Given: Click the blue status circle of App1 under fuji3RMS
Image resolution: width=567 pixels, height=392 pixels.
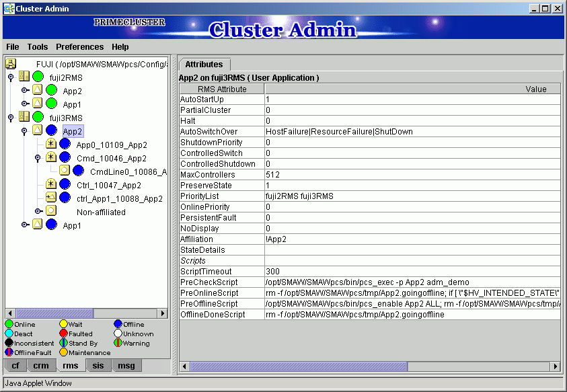Looking at the screenshot, I should click(x=51, y=224).
